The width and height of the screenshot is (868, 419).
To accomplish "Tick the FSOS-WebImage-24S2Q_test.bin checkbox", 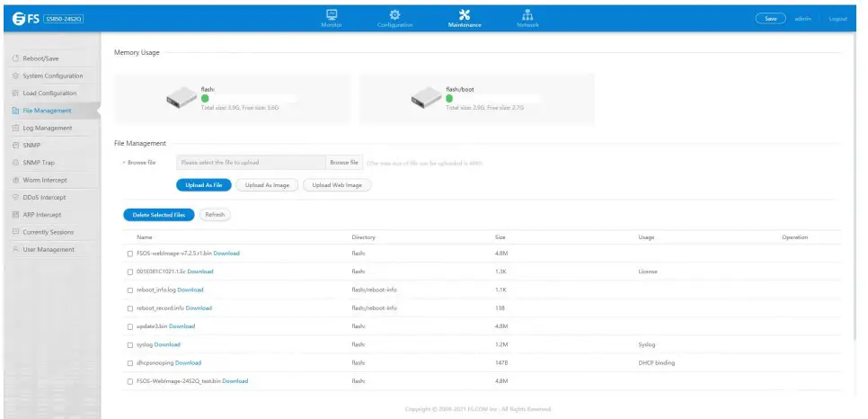I will (x=130, y=381).
